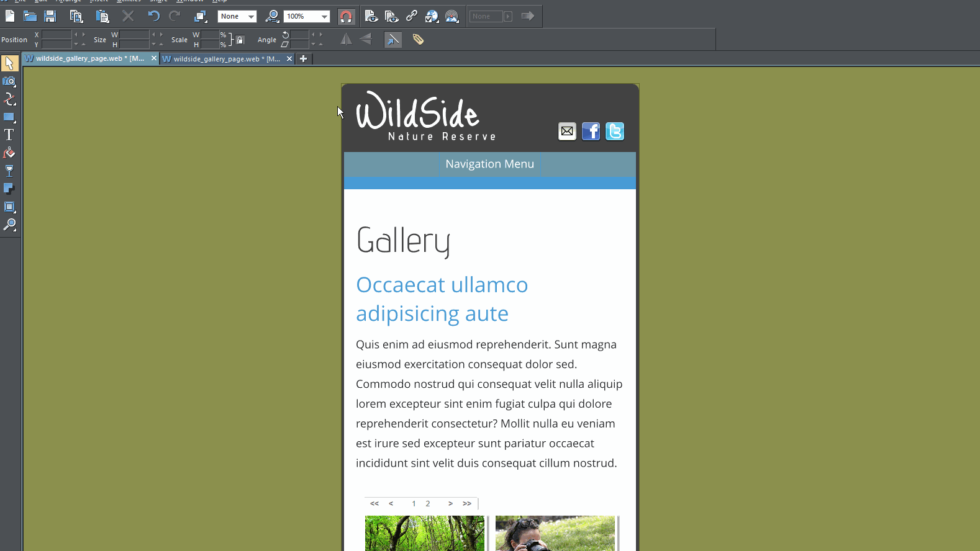
Task: Close the active wildside_gallery_page.web tab
Action: click(x=154, y=58)
